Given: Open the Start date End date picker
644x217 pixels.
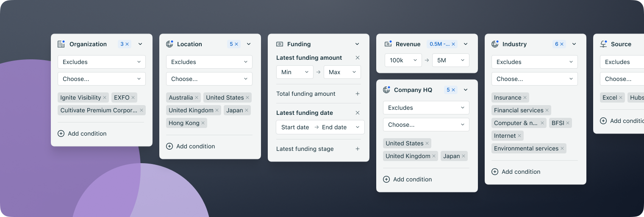Looking at the screenshot, I should coord(320,127).
